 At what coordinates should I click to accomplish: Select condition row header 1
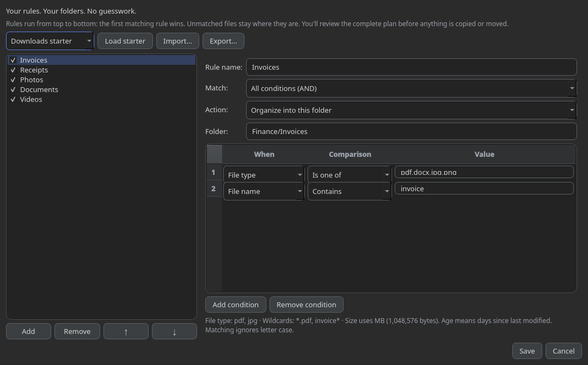(x=214, y=172)
